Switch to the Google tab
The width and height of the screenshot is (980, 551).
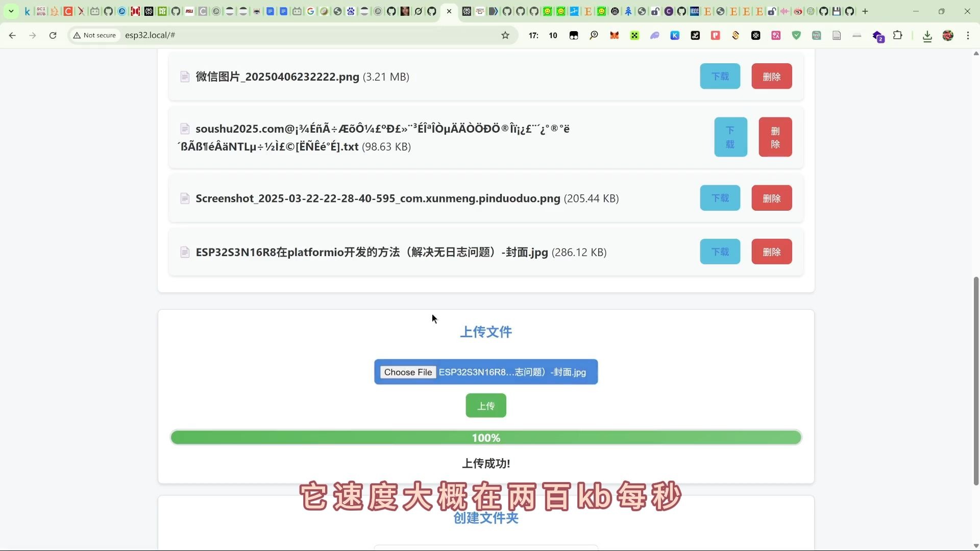coord(310,11)
